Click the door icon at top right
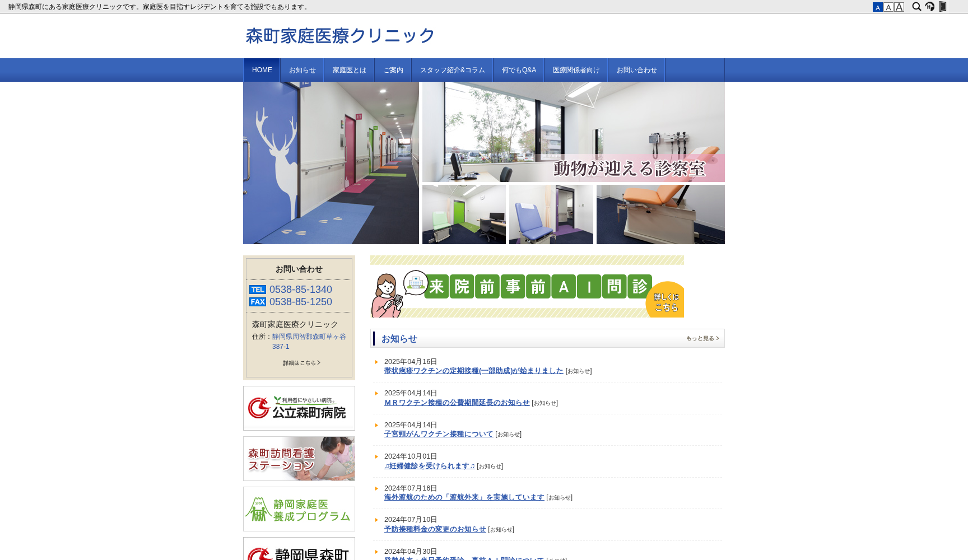Image resolution: width=968 pixels, height=560 pixels. click(943, 7)
